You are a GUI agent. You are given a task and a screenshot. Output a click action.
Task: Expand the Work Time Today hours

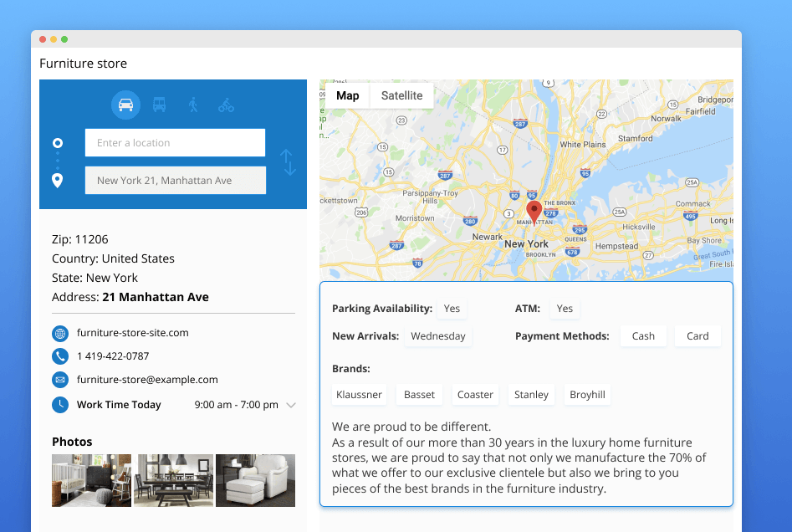point(291,405)
